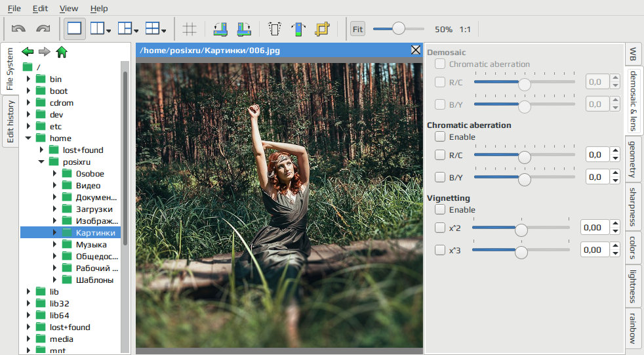This screenshot has height=355, width=644.
Task: Click the rotate left icon
Action: pyautogui.click(x=220, y=29)
